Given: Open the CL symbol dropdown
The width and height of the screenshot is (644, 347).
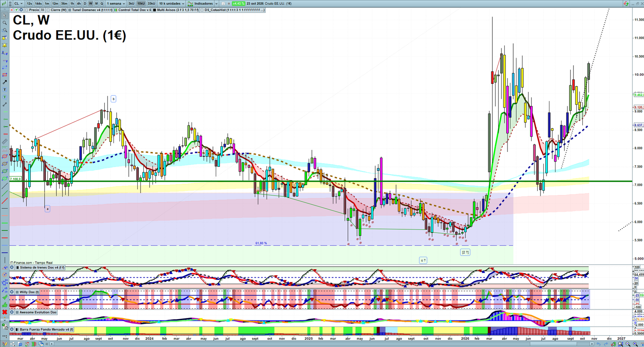Looking at the screenshot, I should tap(18, 3).
